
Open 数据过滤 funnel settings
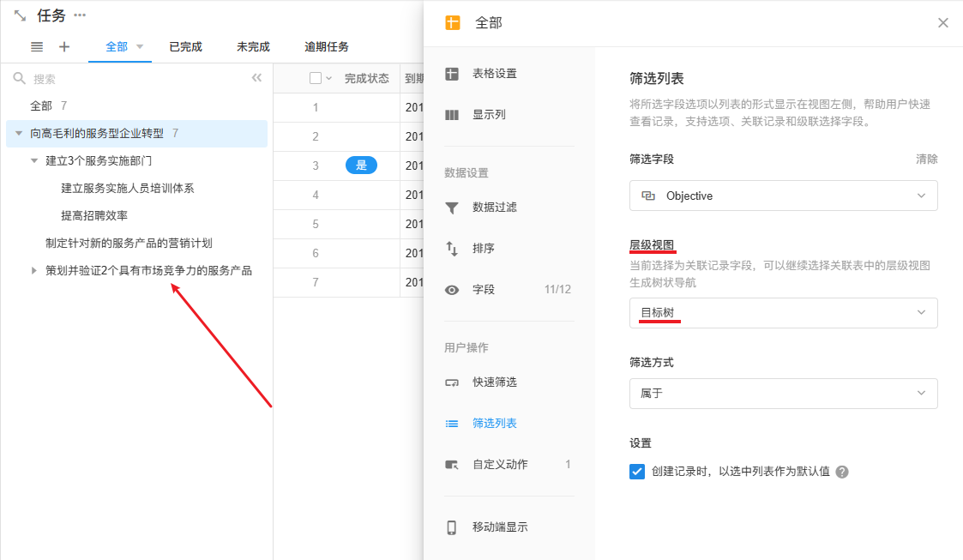[x=494, y=208]
